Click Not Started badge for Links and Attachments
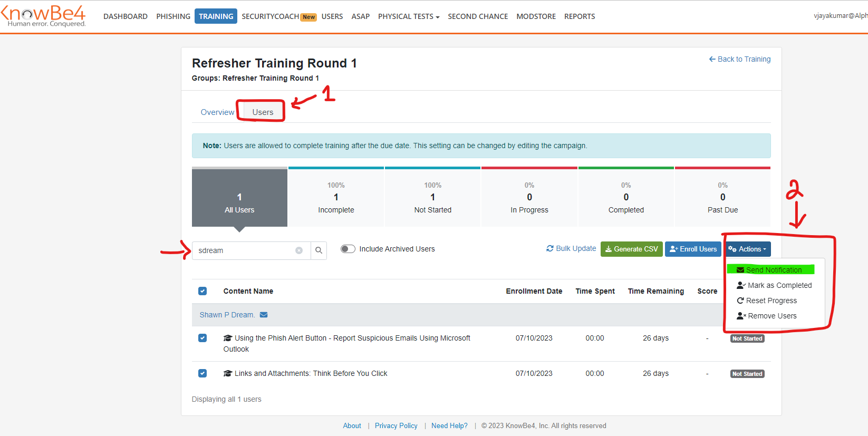The height and width of the screenshot is (436, 868). coord(747,374)
